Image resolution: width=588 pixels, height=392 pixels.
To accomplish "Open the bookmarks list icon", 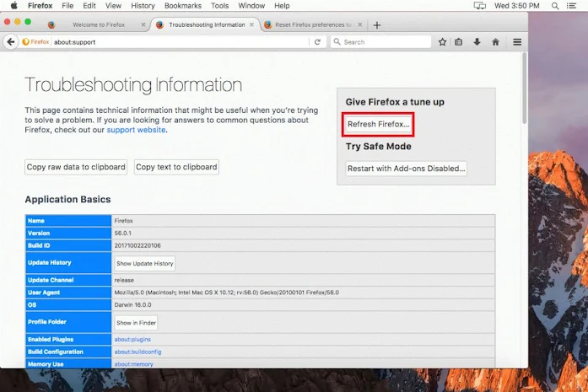I will [458, 42].
